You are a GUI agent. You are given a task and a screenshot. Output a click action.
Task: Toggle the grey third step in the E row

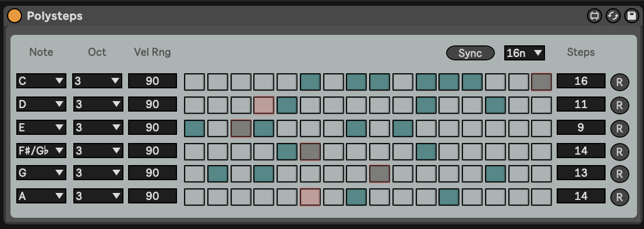tap(240, 128)
